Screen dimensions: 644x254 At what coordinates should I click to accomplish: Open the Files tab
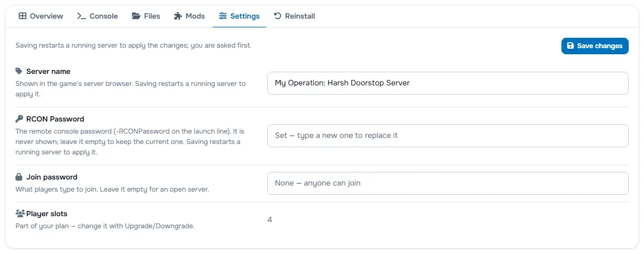coord(146,16)
